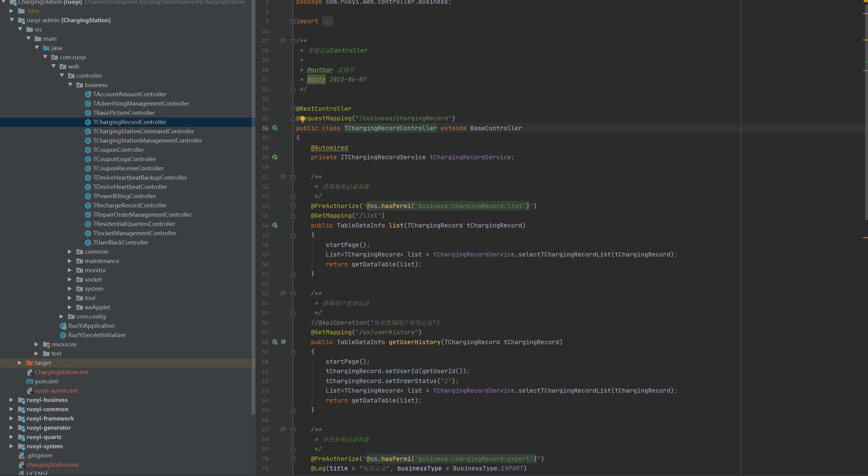This screenshot has height=476, width=868.
Task: Open TChargingStationCommandController
Action: (144, 132)
